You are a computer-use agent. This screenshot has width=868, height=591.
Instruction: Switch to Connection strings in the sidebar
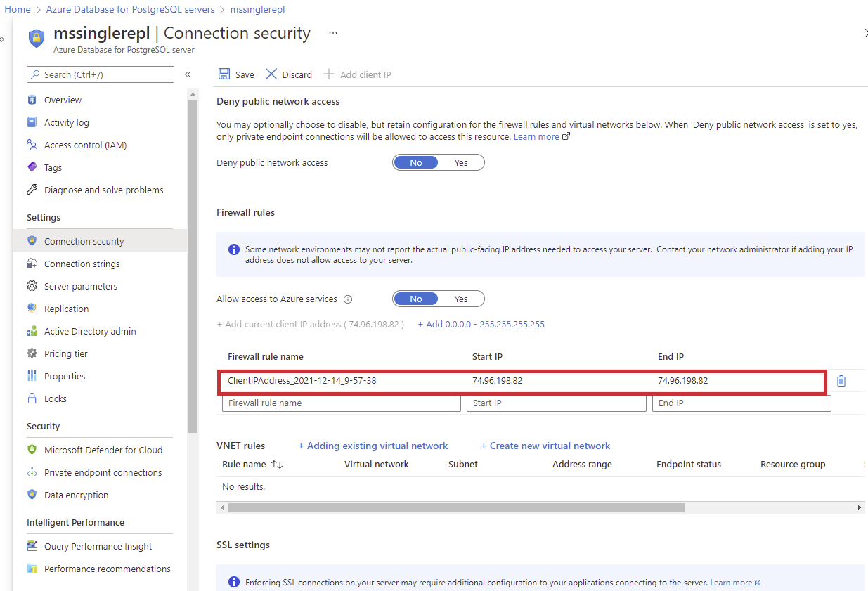pos(83,263)
